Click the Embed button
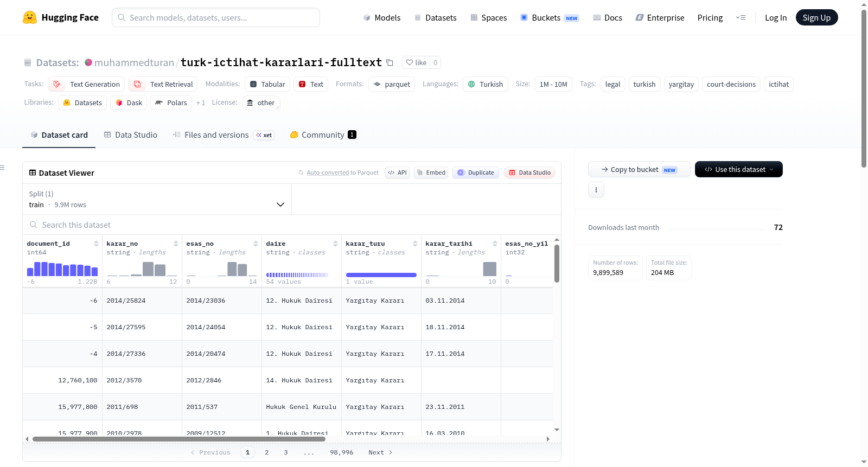Viewport: 868px width, 467px height. tap(431, 172)
